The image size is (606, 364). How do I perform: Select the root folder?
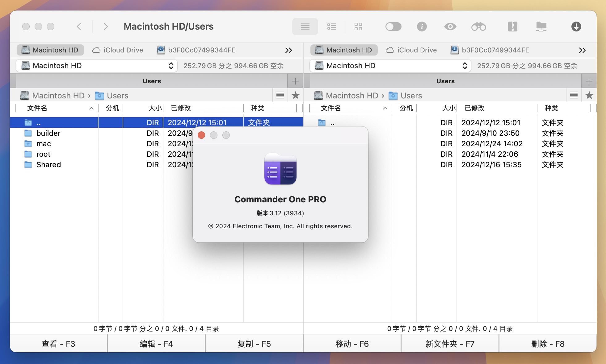tap(43, 154)
